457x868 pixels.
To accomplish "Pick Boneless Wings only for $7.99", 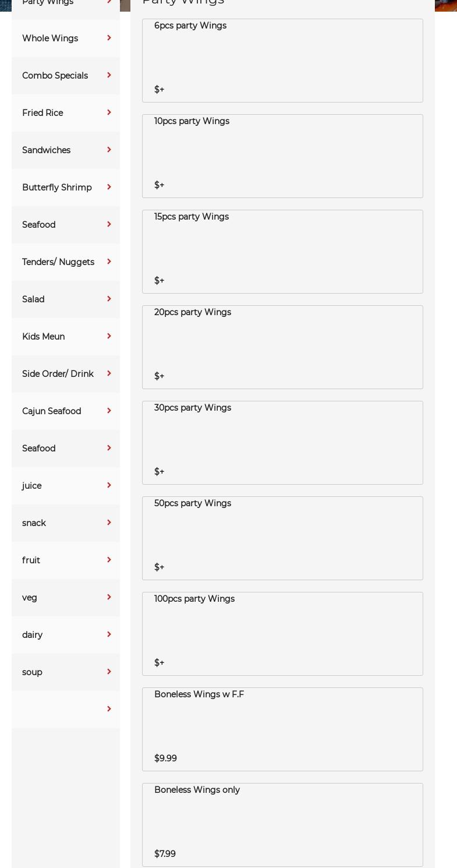I will pos(282,825).
